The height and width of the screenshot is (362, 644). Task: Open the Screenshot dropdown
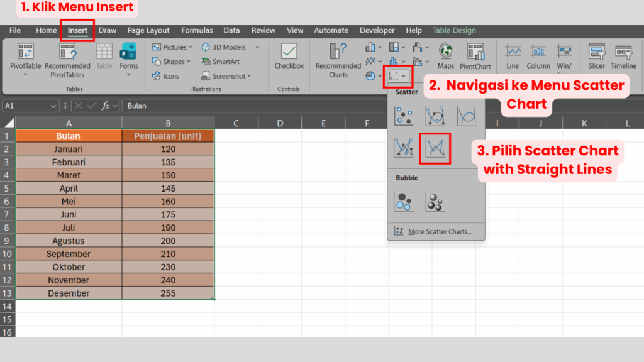coord(228,76)
